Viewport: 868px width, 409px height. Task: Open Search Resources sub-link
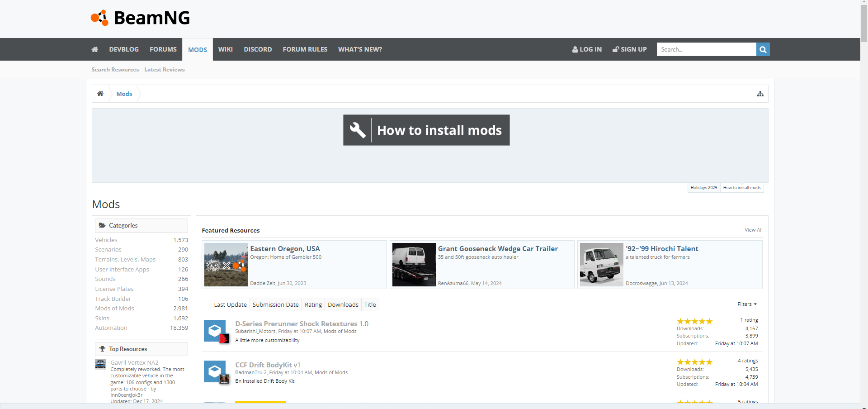(x=115, y=70)
